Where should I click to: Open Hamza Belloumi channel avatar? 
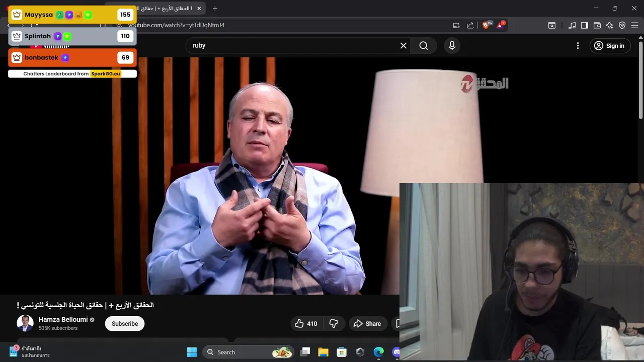(25, 323)
